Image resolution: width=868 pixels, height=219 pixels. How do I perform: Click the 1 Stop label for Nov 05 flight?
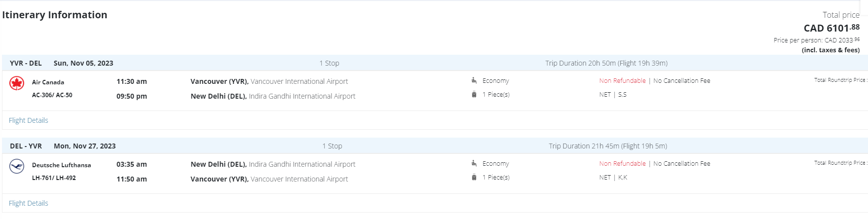point(329,63)
